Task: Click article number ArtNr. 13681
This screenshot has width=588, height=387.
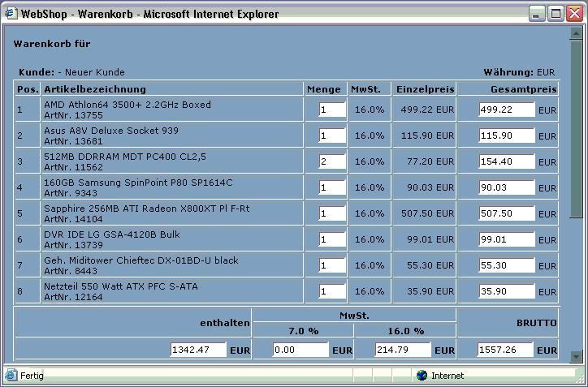Action: 73,141
